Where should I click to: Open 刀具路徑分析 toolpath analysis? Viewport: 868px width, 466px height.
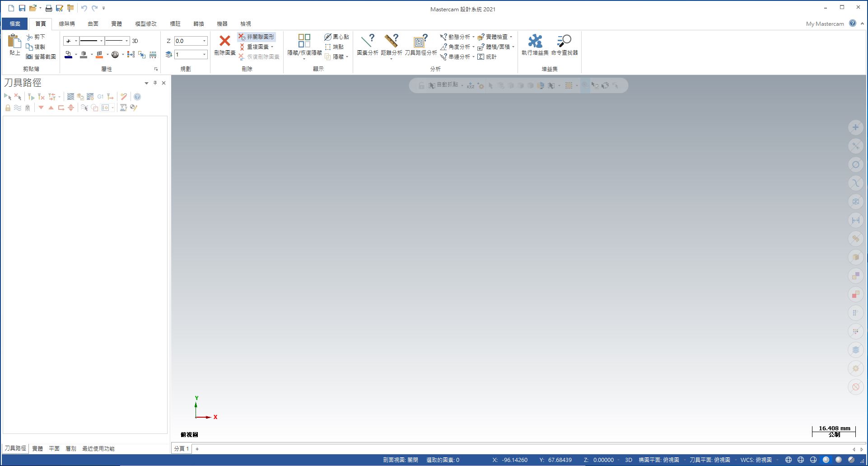[420, 45]
